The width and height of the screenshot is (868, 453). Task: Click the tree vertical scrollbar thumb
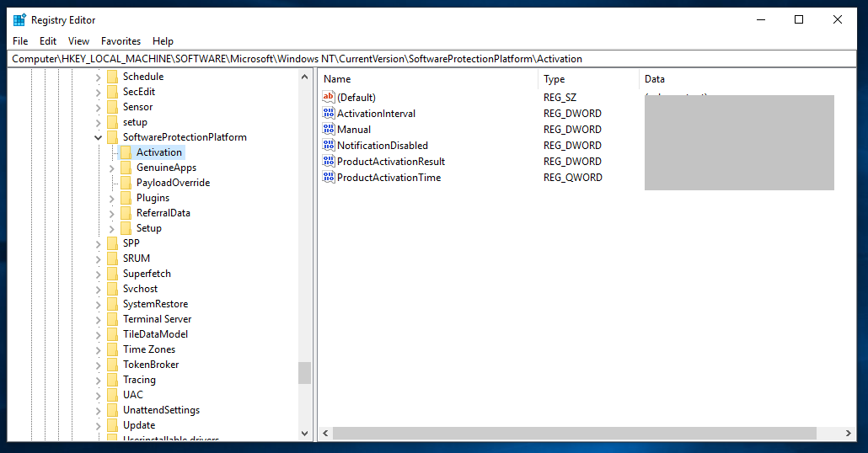click(x=304, y=373)
